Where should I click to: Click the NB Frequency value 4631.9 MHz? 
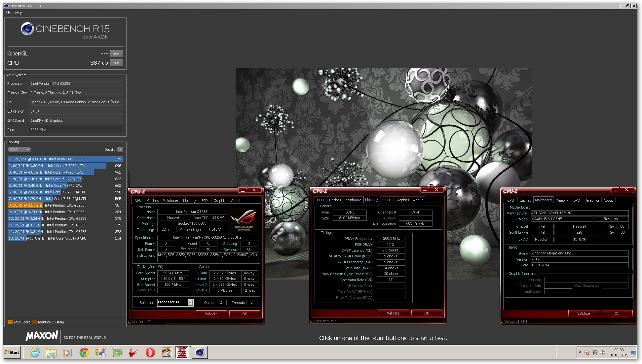click(x=415, y=224)
